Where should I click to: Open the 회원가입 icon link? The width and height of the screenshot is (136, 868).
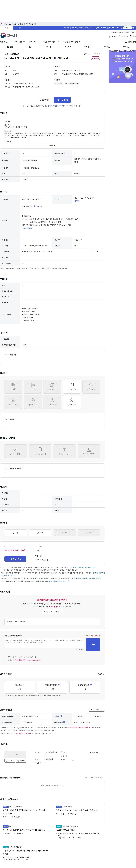[123, 36]
